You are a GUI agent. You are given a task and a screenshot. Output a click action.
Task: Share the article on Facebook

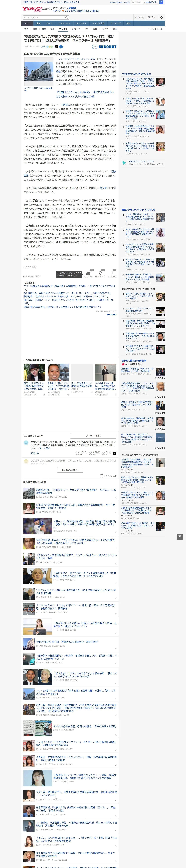[61, 47]
